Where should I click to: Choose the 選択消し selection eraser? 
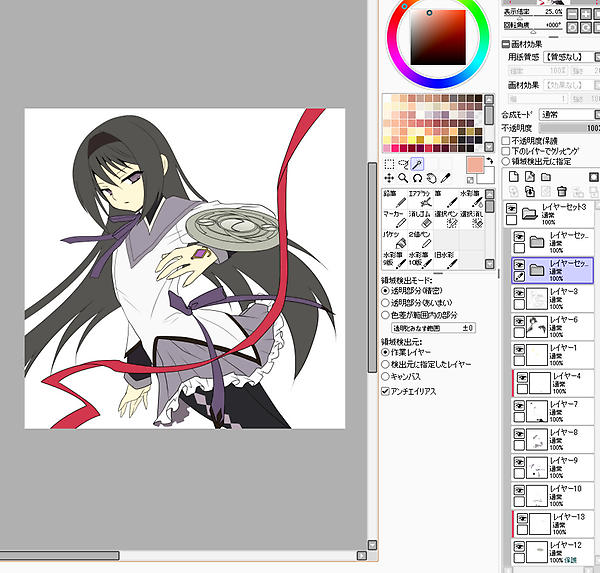point(471,219)
